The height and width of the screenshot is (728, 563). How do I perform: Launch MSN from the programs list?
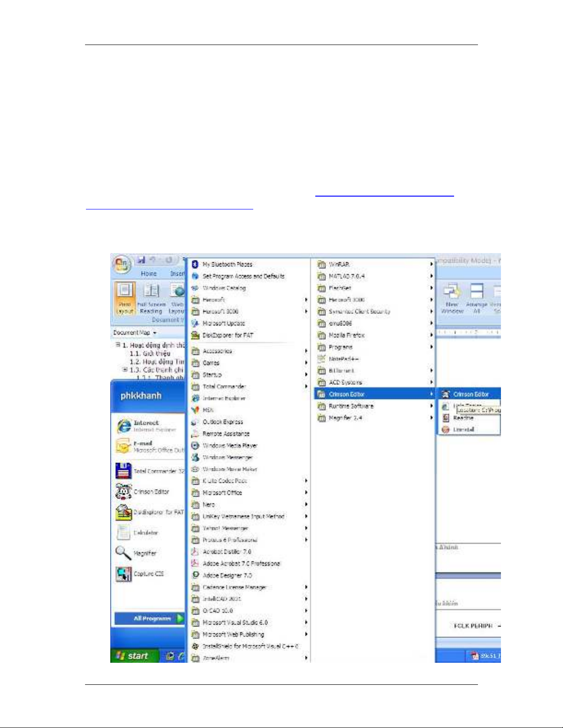coord(202,410)
